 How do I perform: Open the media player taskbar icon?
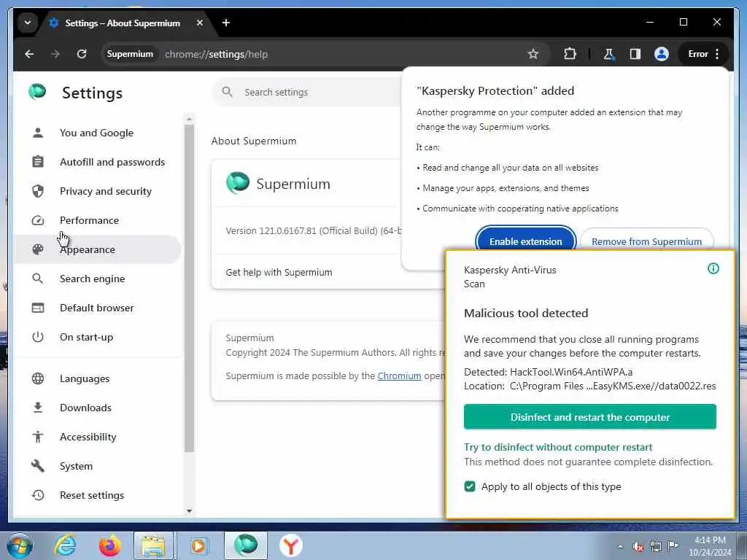point(198,545)
